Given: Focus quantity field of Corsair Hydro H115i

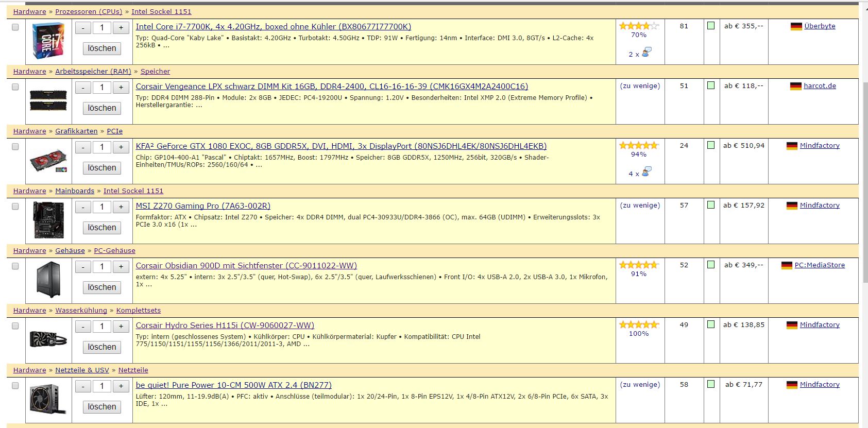Looking at the screenshot, I should click(x=102, y=327).
